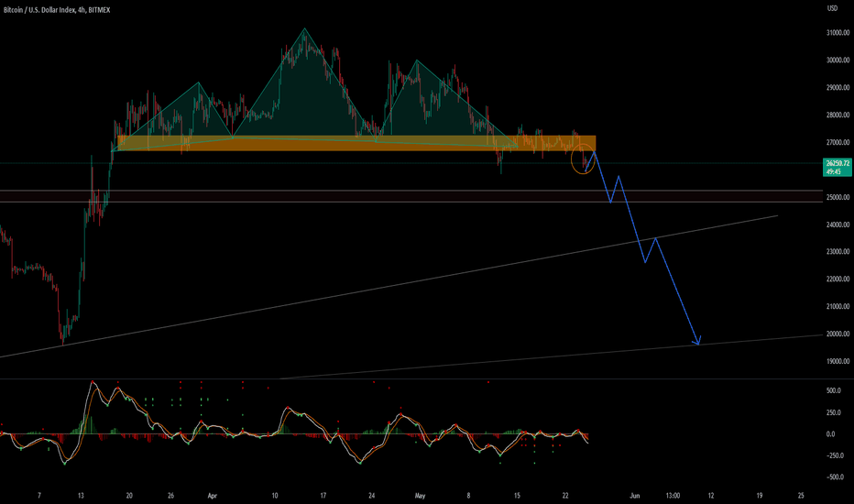The height and width of the screenshot is (504, 854).
Task: Click the 20000.00 price axis label
Action: 838,334
